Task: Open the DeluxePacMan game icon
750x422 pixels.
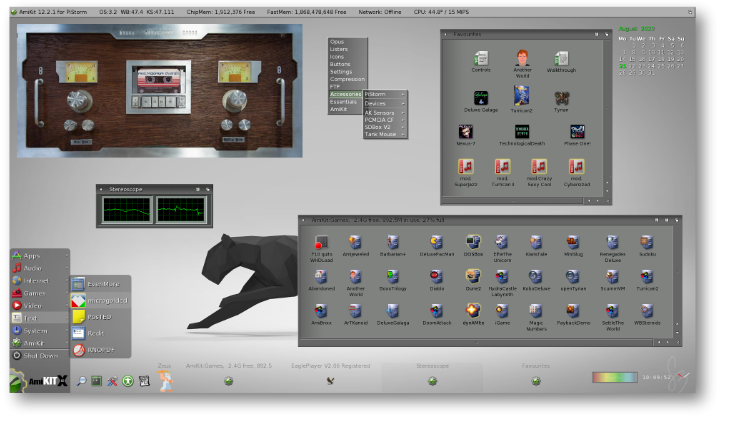Action: click(x=436, y=242)
